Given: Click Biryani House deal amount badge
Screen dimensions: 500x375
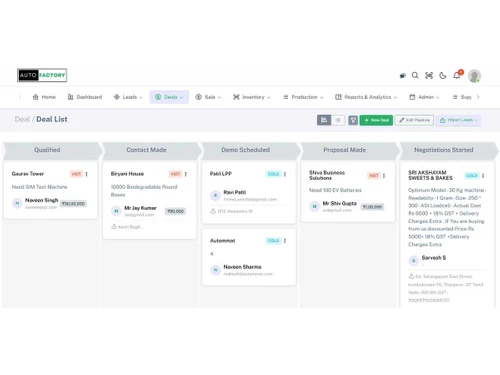Looking at the screenshot, I should pos(176,211).
